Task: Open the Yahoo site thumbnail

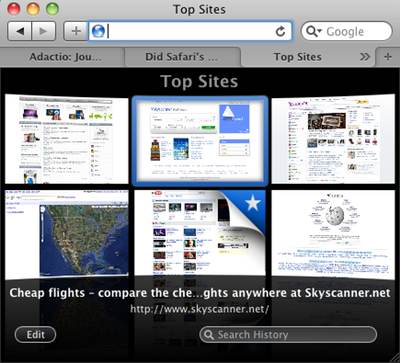Action: (333, 139)
